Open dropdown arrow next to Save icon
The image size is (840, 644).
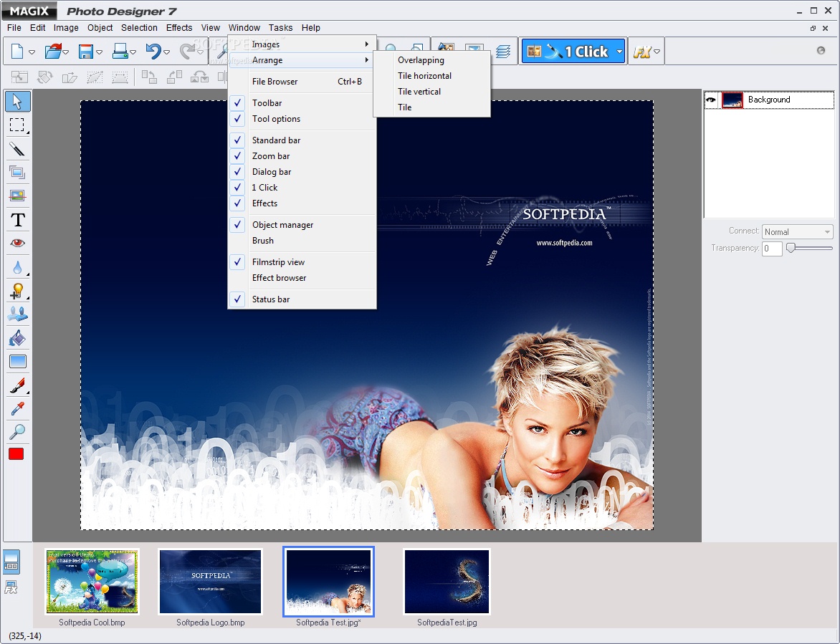(99, 52)
